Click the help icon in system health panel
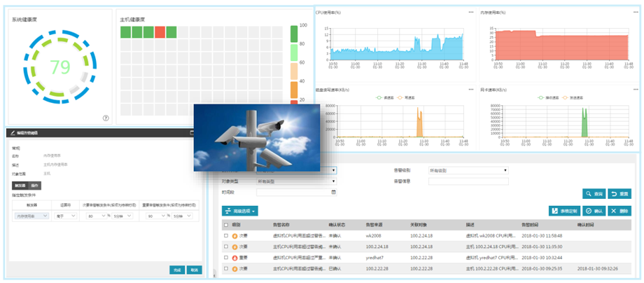644x283 pixels. click(106, 118)
